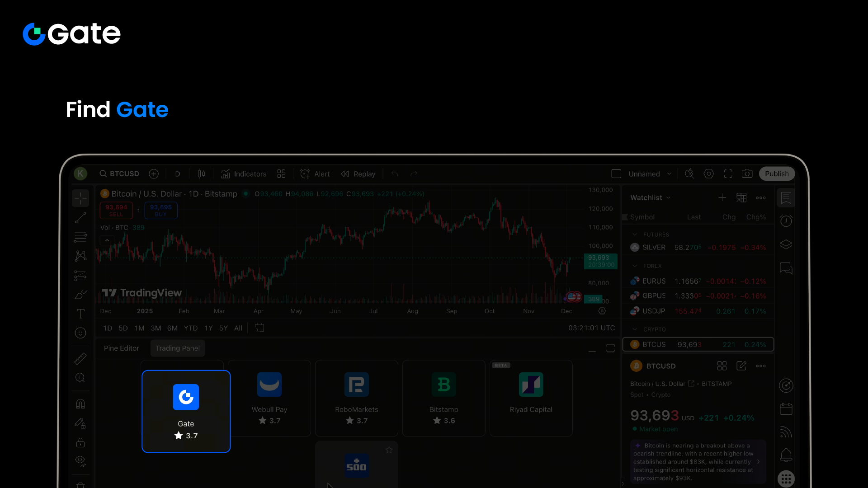Screen dimensions: 868x488
Task: Toggle the lock all drawings tool
Action: (x=80, y=442)
